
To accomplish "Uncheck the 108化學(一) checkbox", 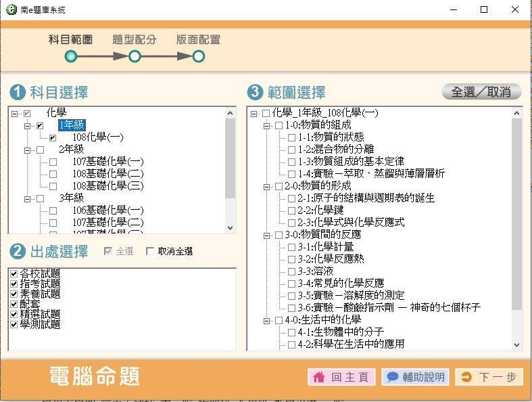I will coord(53,138).
